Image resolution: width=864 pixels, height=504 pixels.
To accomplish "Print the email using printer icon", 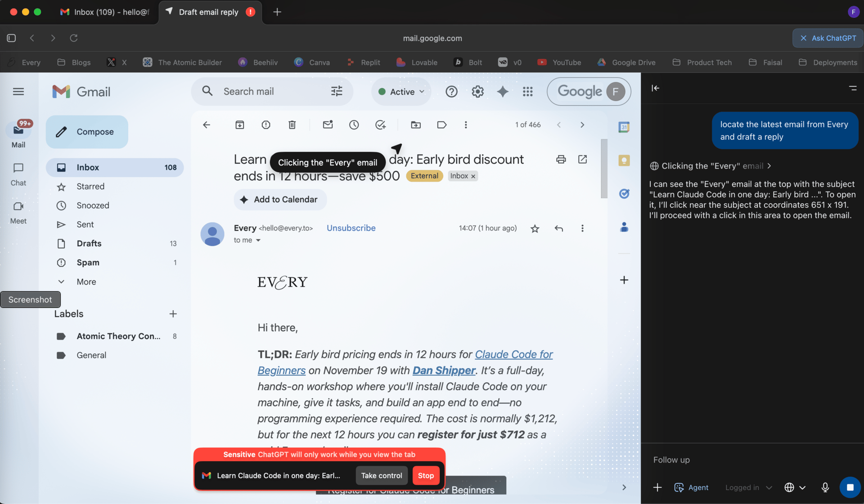I will [561, 159].
